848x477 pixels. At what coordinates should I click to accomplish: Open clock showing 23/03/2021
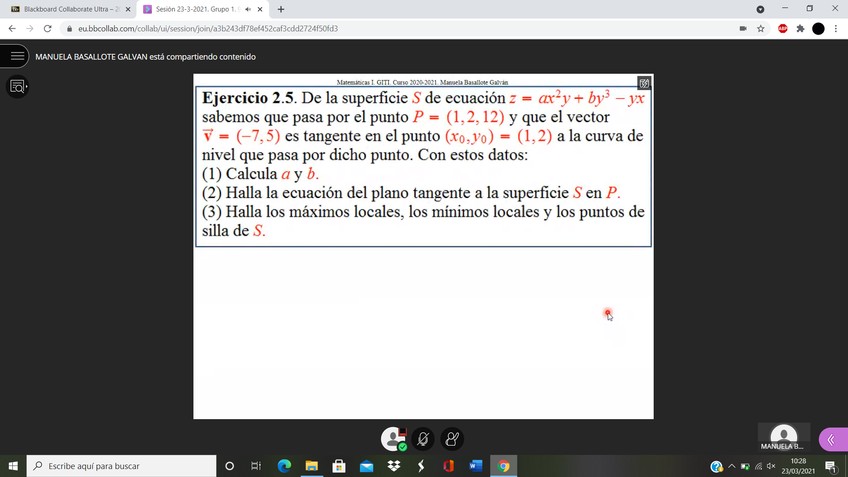pyautogui.click(x=798, y=466)
